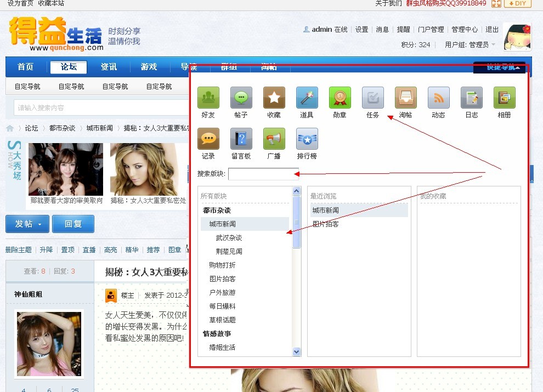The width and height of the screenshot is (543, 392).
Task: Open the 相册 album icon
Action: (x=504, y=98)
